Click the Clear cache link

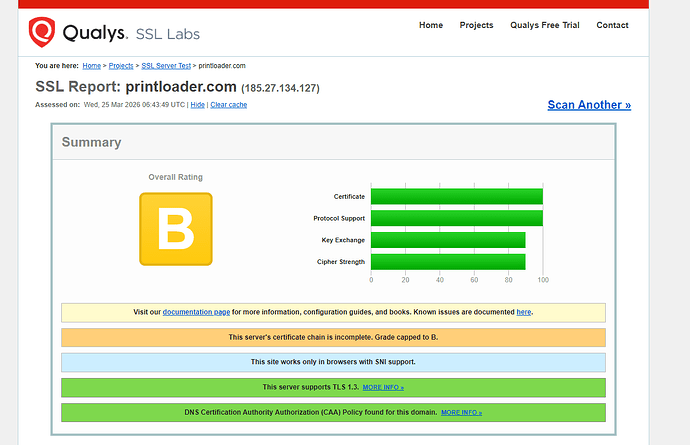tap(228, 105)
